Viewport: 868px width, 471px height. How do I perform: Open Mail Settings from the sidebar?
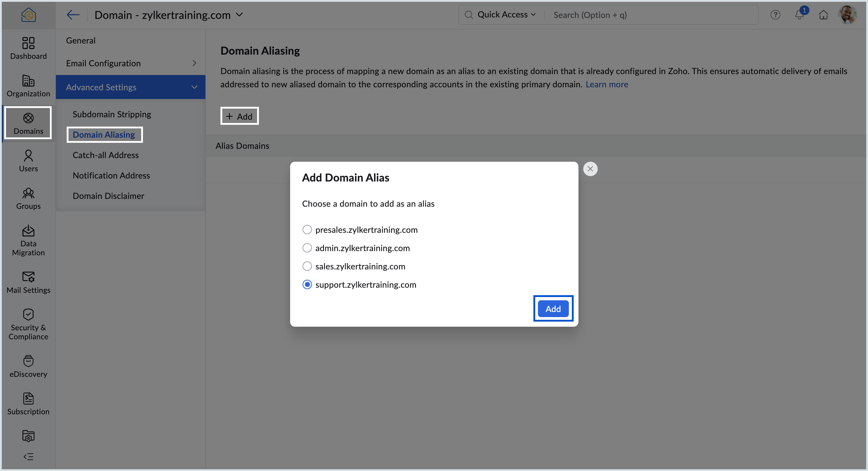28,283
